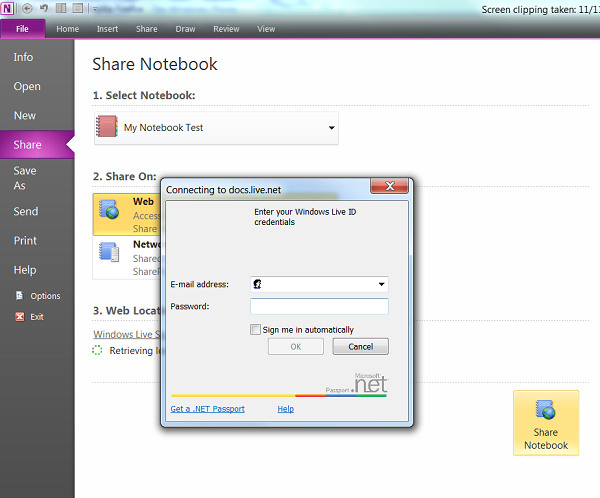Open the Get a .NET Passport link
The height and width of the screenshot is (498, 600).
tap(207, 409)
